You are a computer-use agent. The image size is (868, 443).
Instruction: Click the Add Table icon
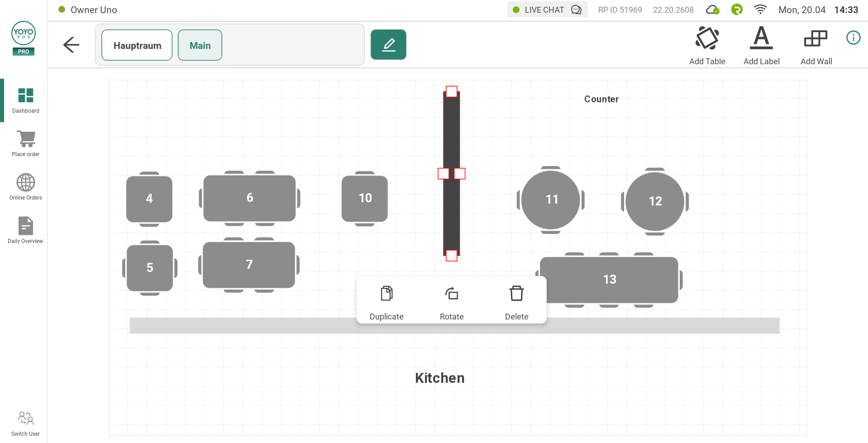pyautogui.click(x=707, y=38)
